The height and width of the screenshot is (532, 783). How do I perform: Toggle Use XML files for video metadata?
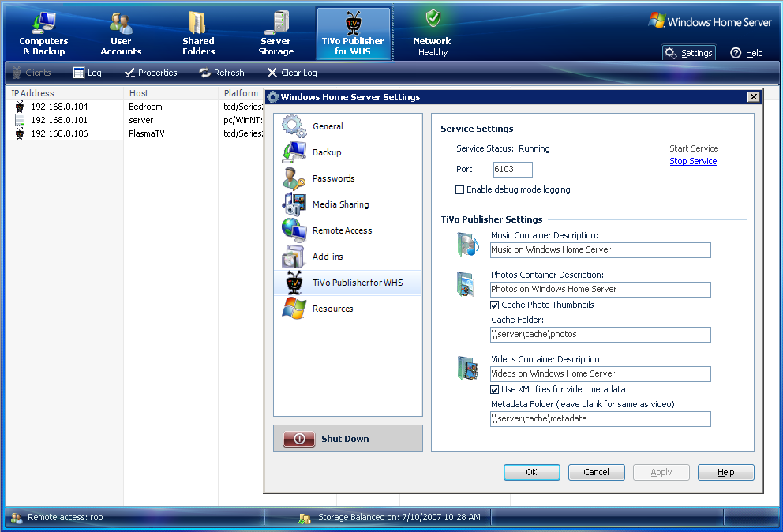tap(495, 390)
